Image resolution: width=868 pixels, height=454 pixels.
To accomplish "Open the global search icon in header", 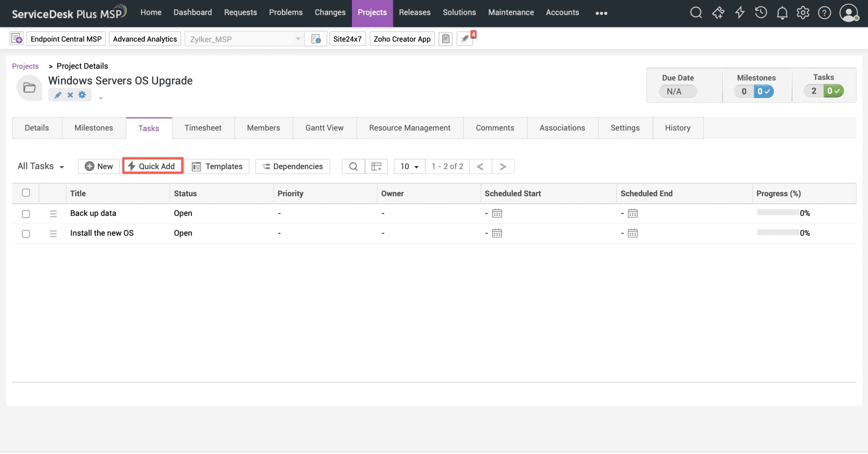I will (696, 13).
